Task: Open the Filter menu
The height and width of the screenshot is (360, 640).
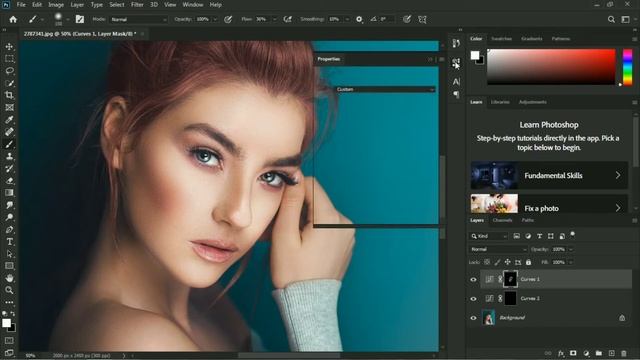Action: point(137,5)
